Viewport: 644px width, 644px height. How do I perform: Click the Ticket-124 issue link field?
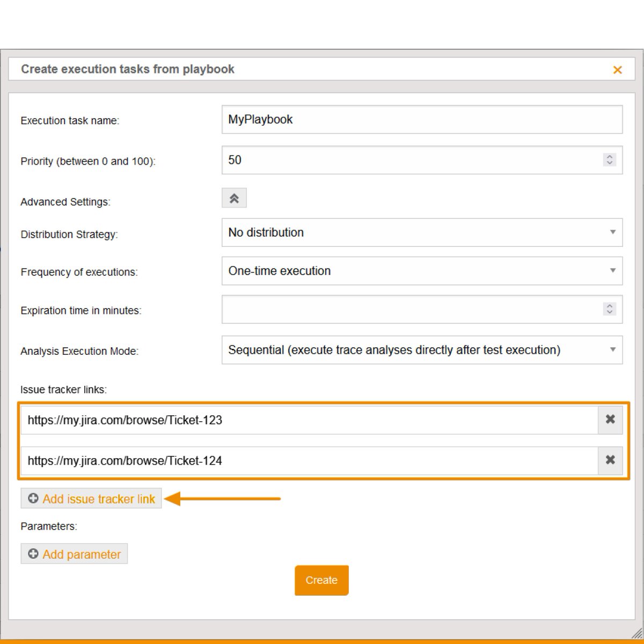(310, 460)
